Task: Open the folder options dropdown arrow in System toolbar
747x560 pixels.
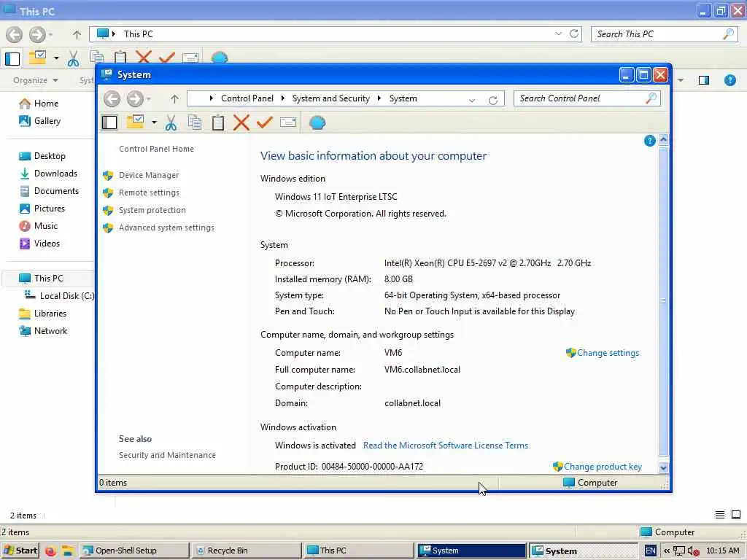Action: click(x=154, y=122)
